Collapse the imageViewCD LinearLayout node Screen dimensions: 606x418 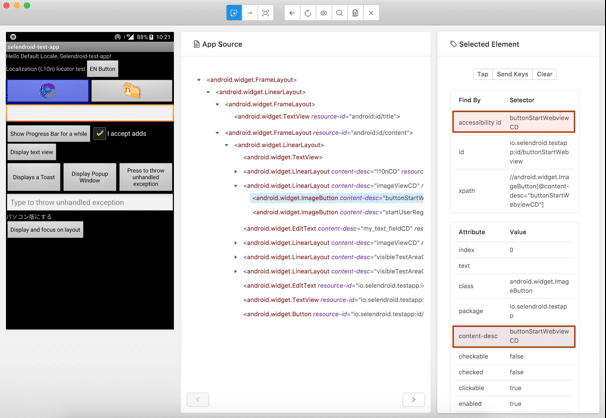tap(236, 186)
